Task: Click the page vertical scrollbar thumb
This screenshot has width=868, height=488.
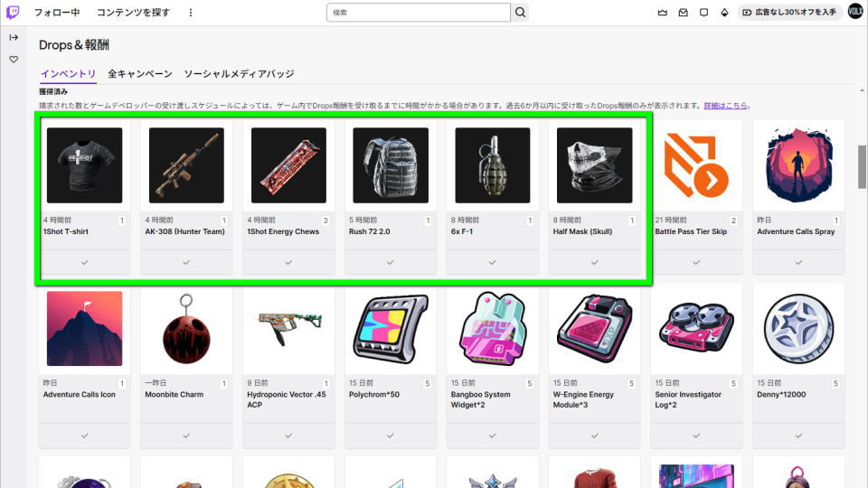Action: pyautogui.click(x=862, y=166)
